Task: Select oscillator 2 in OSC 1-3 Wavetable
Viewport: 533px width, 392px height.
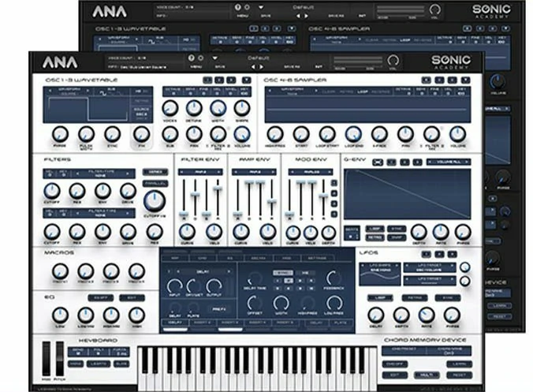Action: (219, 80)
